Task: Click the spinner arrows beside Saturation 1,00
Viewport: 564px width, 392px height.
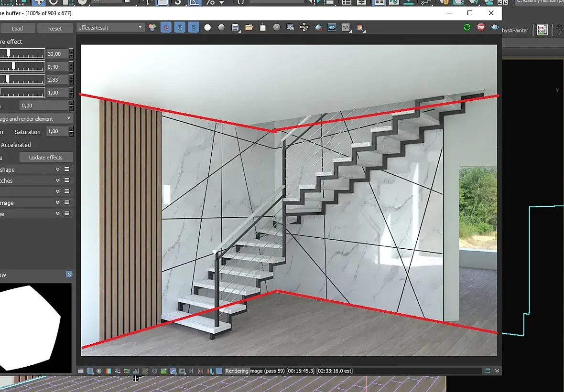Action: (71, 131)
